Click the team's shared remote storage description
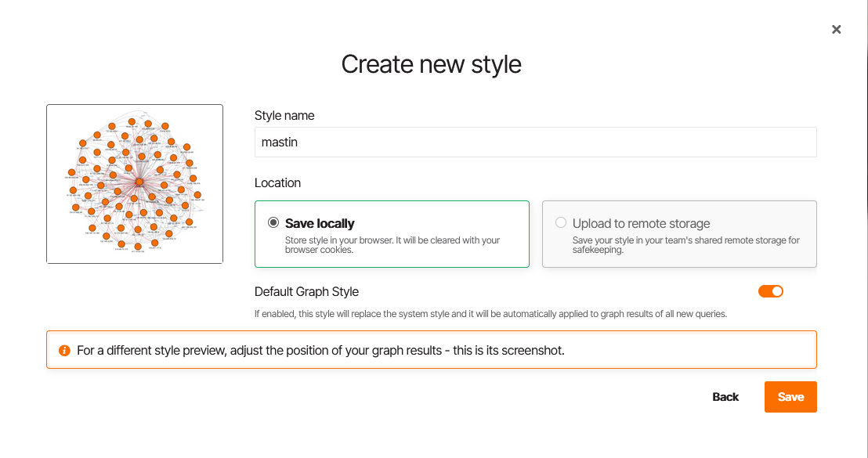 (685, 245)
